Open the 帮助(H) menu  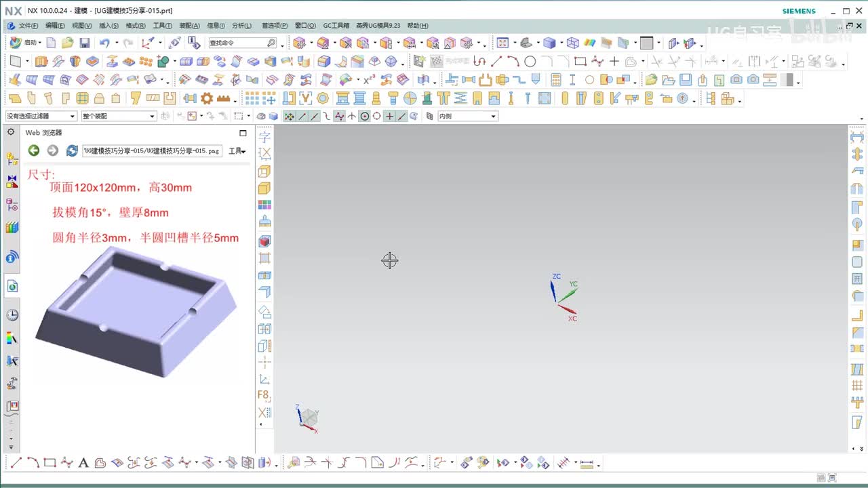418,26
